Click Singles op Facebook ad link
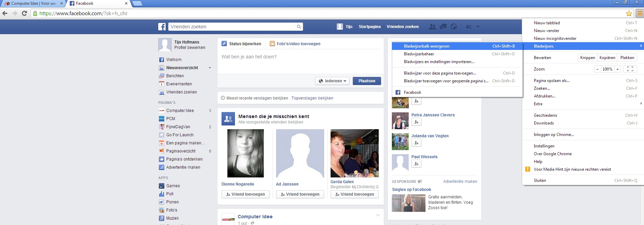Screen dimensions: 644x225 click(x=411, y=190)
